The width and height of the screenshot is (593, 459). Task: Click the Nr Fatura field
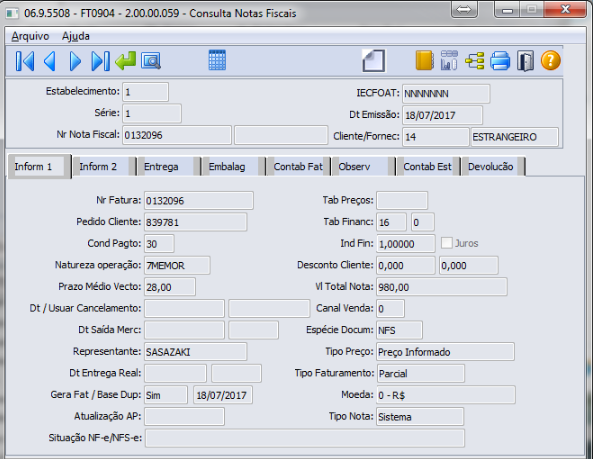click(199, 200)
